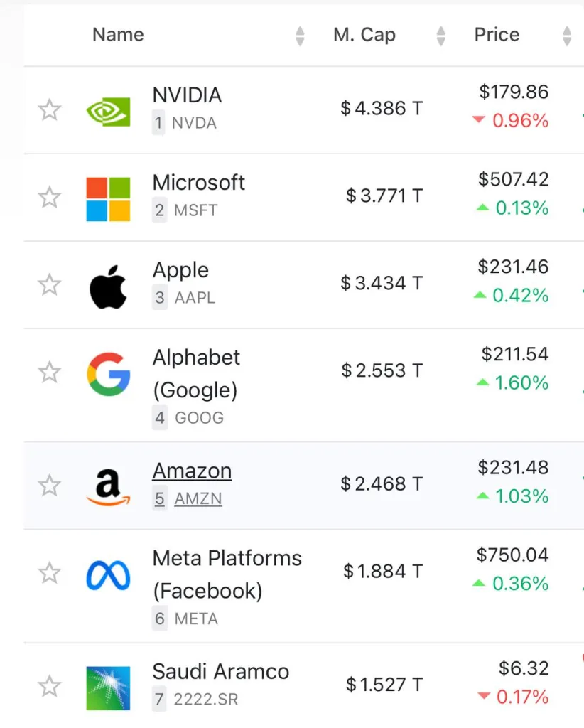Click the Google logo icon
This screenshot has width=584, height=728.
coord(108,373)
